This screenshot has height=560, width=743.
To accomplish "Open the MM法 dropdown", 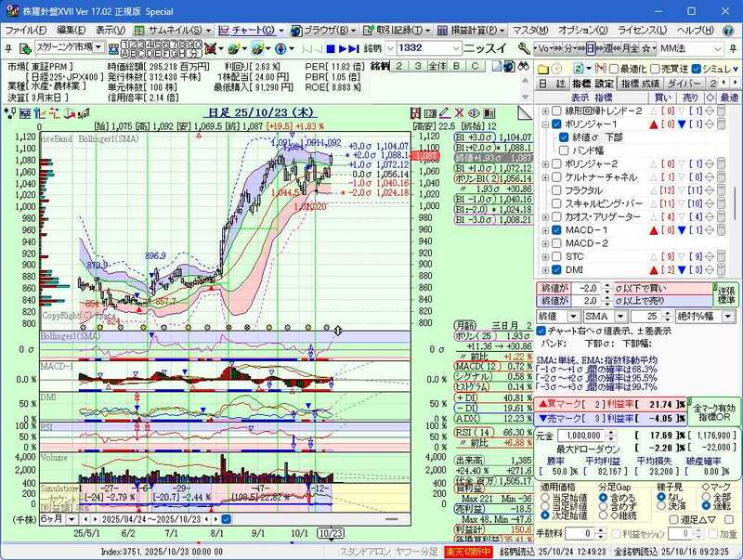I will click(x=718, y=47).
